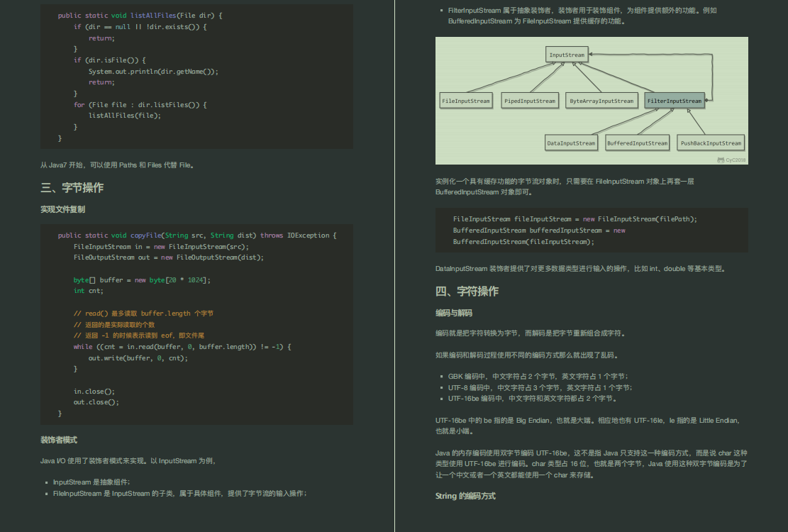
Task: Click the out.close(); line
Action: tap(96, 402)
